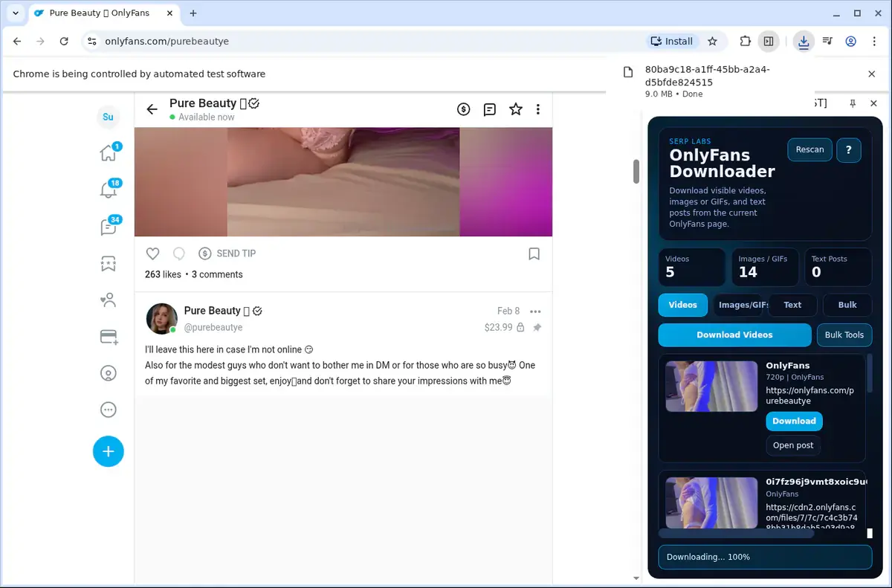Click the Install app button in address bar
The height and width of the screenshot is (588, 892).
tap(672, 42)
